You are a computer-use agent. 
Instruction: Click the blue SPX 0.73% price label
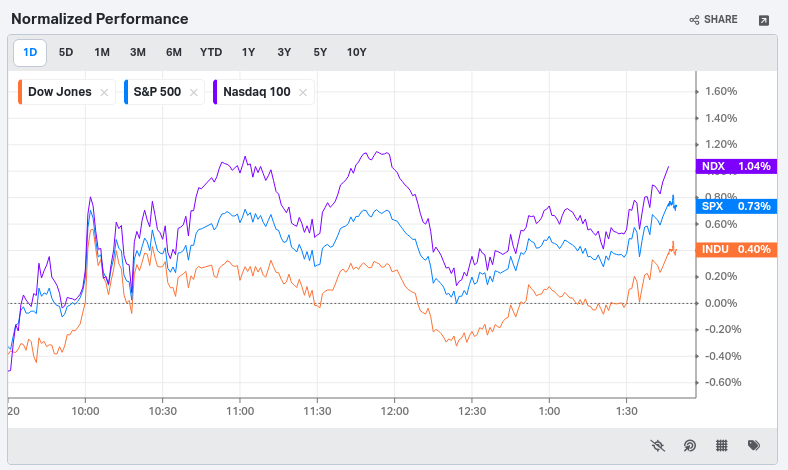click(735, 206)
